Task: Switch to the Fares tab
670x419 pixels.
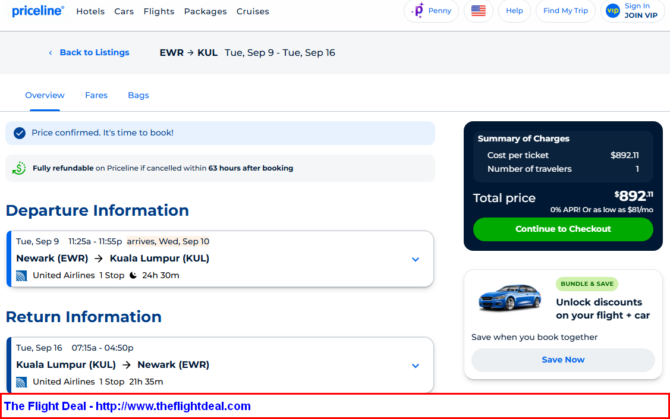Action: coord(96,95)
